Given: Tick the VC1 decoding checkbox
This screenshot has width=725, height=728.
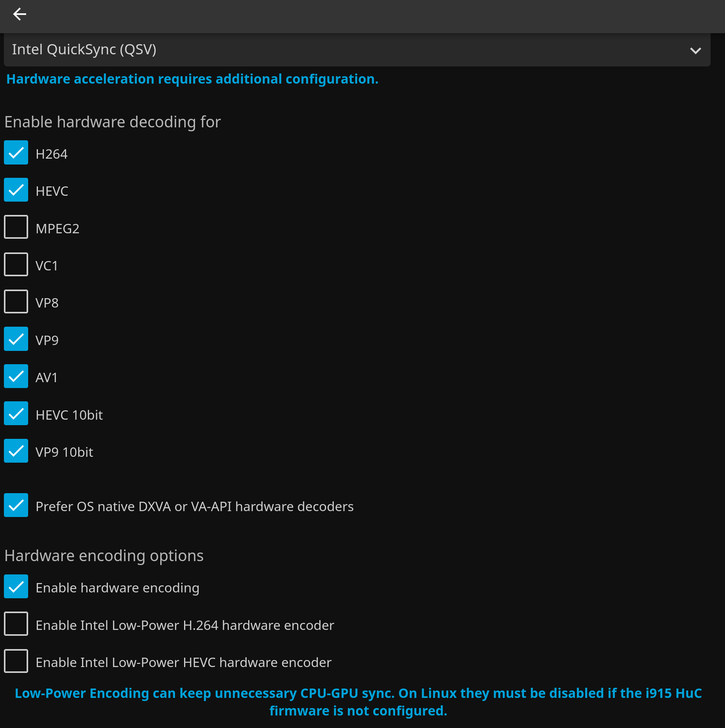Looking at the screenshot, I should pos(16,265).
